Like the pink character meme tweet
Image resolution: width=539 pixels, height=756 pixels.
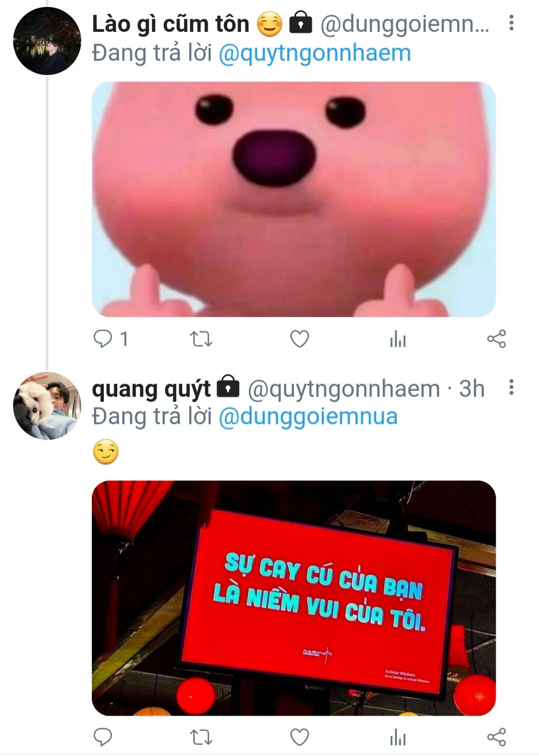[299, 339]
